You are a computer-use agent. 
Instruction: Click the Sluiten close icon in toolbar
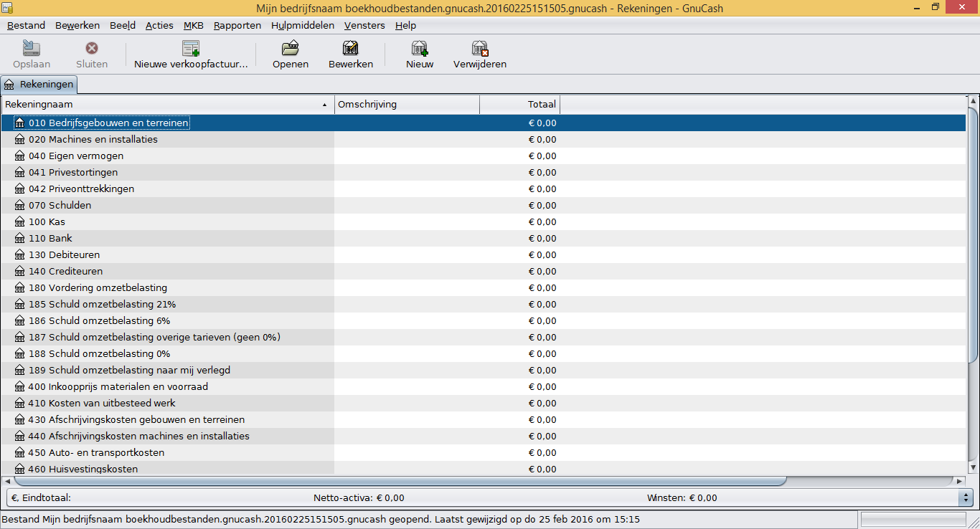[x=92, y=49]
